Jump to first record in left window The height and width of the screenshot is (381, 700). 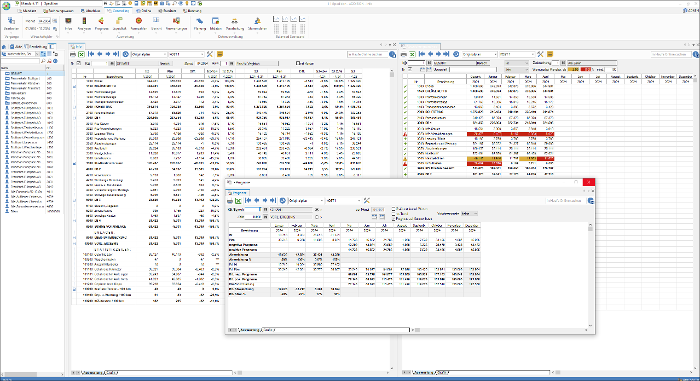point(91,54)
